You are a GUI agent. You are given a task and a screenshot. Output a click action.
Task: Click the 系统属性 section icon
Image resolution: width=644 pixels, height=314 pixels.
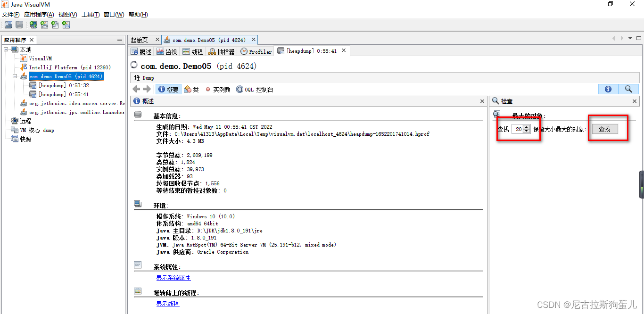[x=138, y=265]
